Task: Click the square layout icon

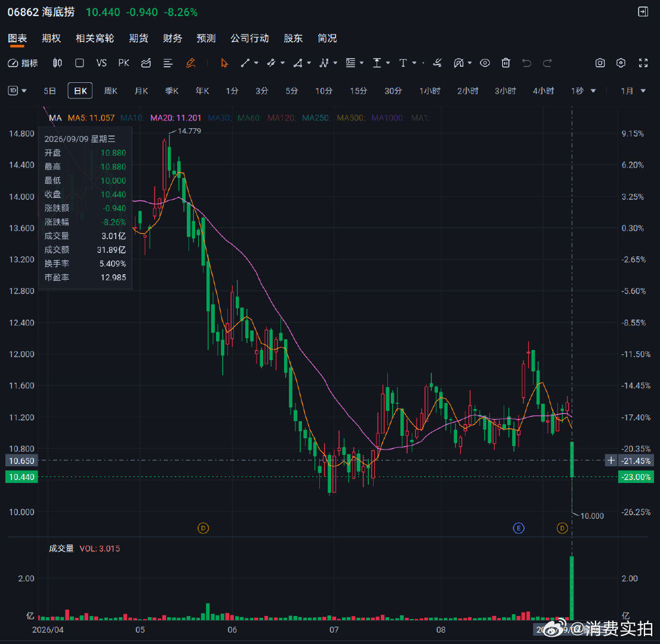Action: [79, 63]
